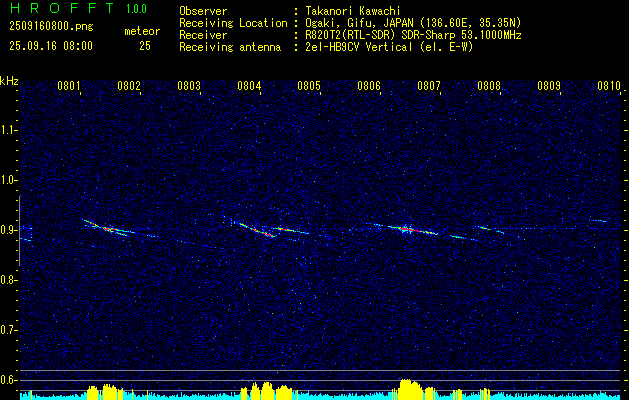The width and height of the screenshot is (629, 400).
Task: Click the meteor label
Action: pos(142,31)
